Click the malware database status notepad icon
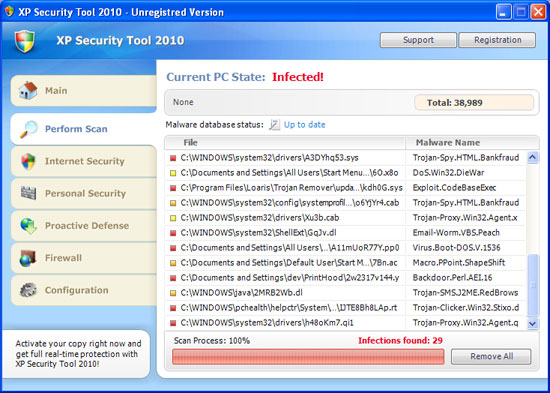 (275, 125)
